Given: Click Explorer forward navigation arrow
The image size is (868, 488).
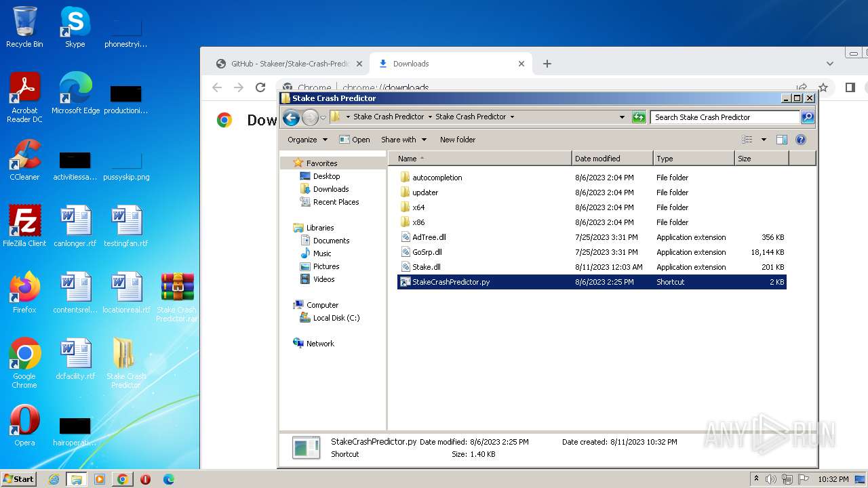Looking at the screenshot, I should click(310, 117).
